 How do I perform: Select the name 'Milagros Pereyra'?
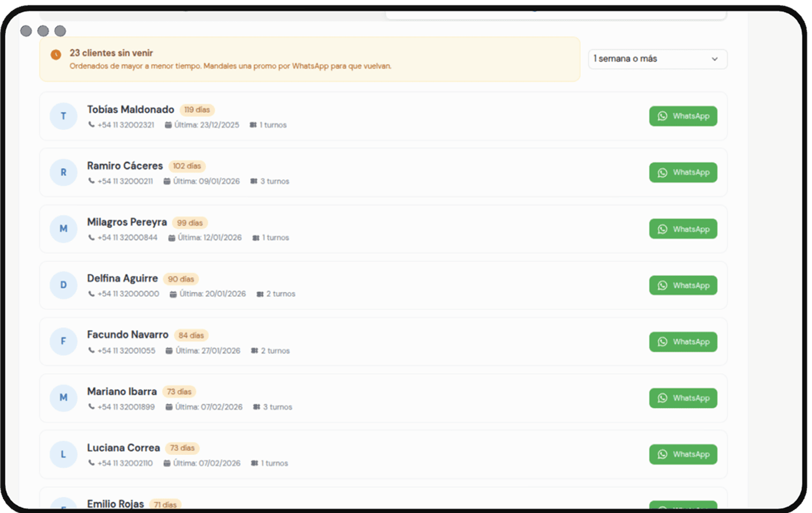127,222
